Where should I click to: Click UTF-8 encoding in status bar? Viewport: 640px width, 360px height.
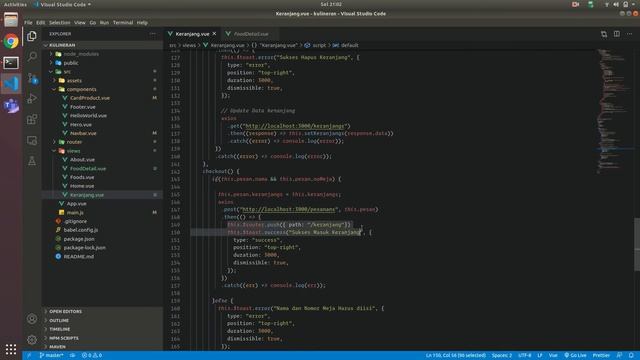pyautogui.click(x=524, y=356)
